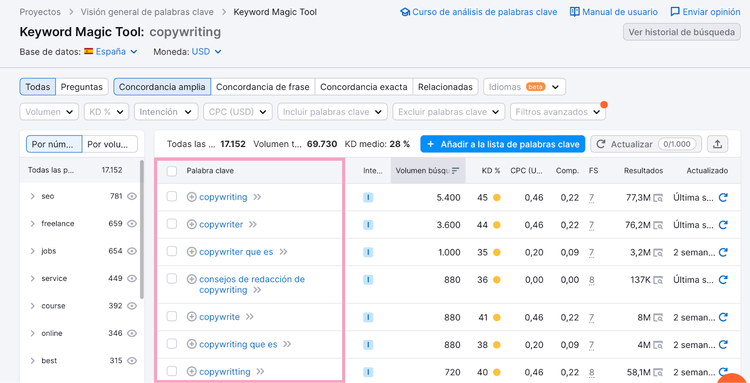The height and width of the screenshot is (383, 750).
Task: Click the Actualizar button
Action: tap(646, 144)
